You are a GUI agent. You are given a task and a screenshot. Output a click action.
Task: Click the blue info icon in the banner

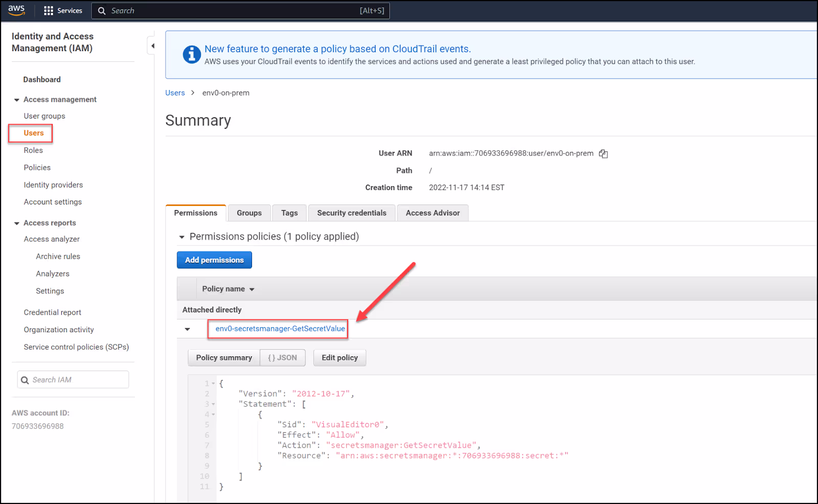pyautogui.click(x=192, y=54)
